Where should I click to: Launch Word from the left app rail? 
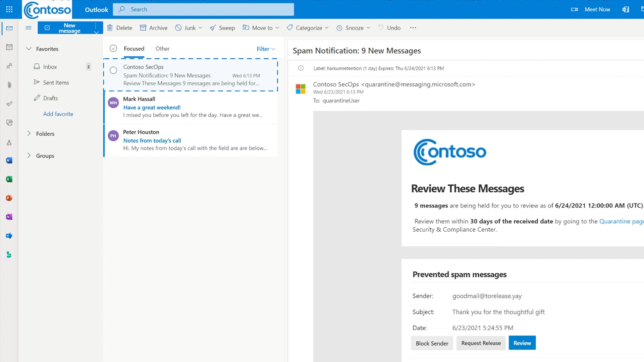click(x=9, y=160)
